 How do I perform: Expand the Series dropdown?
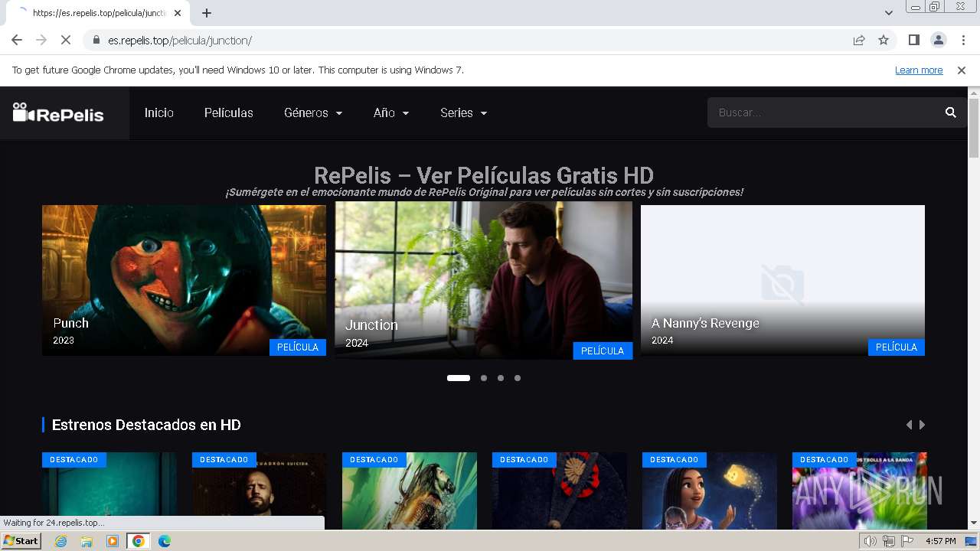coord(464,112)
